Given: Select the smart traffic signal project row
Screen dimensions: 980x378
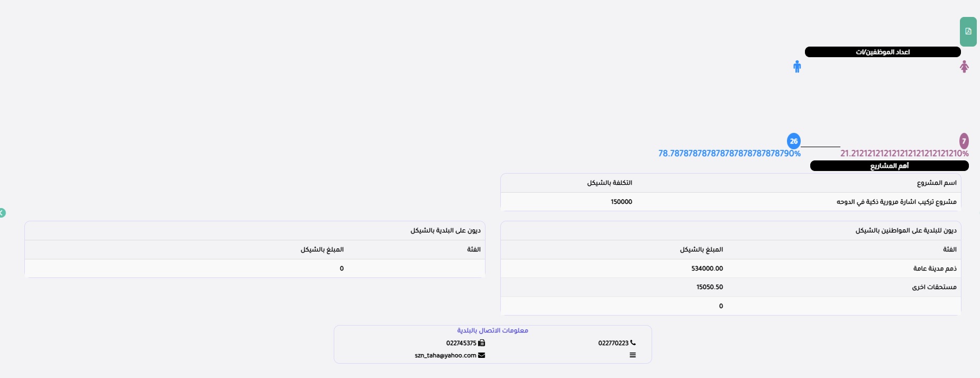Looking at the screenshot, I should point(896,202).
